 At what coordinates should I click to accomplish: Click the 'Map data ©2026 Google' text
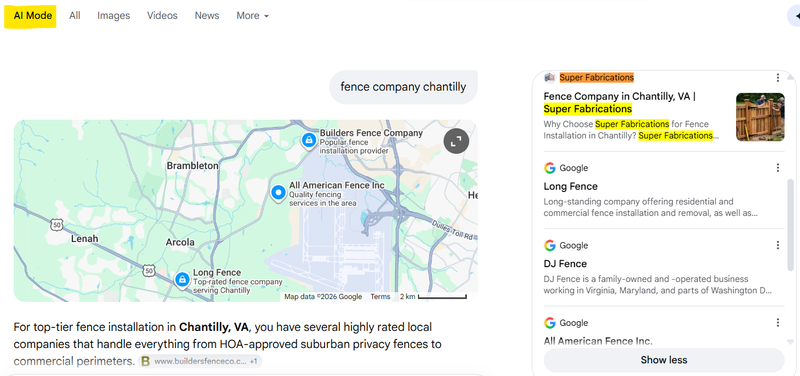pos(323,297)
